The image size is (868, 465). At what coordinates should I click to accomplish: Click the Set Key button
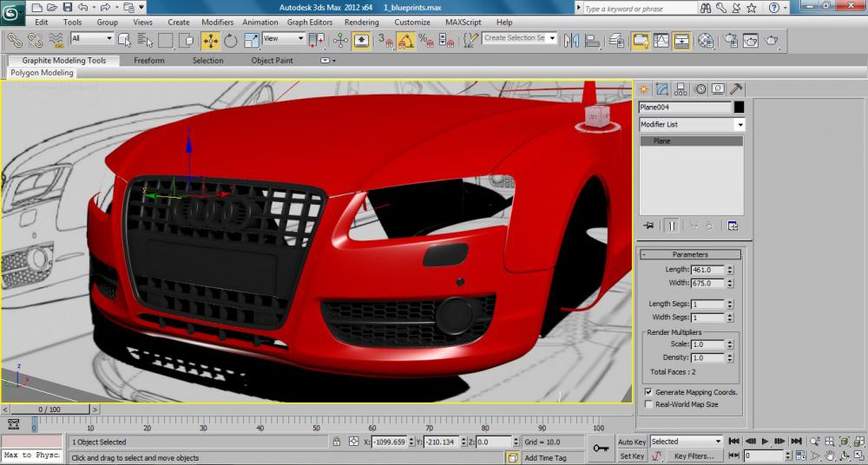click(x=632, y=456)
